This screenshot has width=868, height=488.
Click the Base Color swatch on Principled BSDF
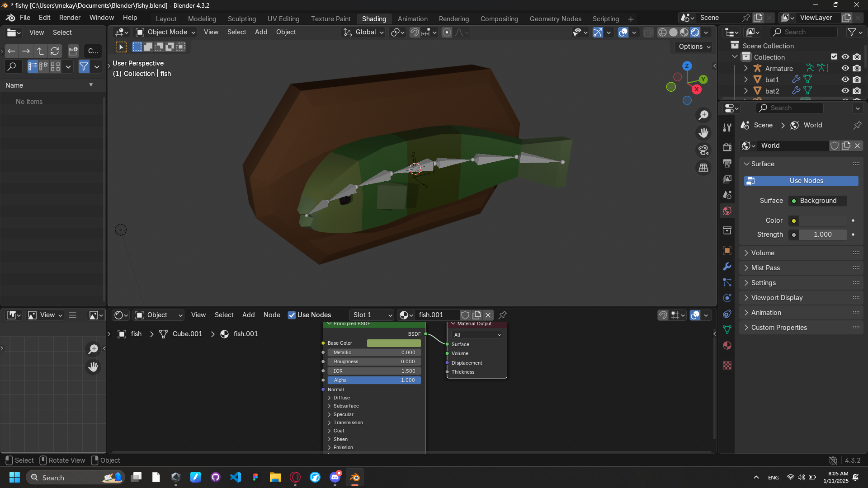(394, 343)
